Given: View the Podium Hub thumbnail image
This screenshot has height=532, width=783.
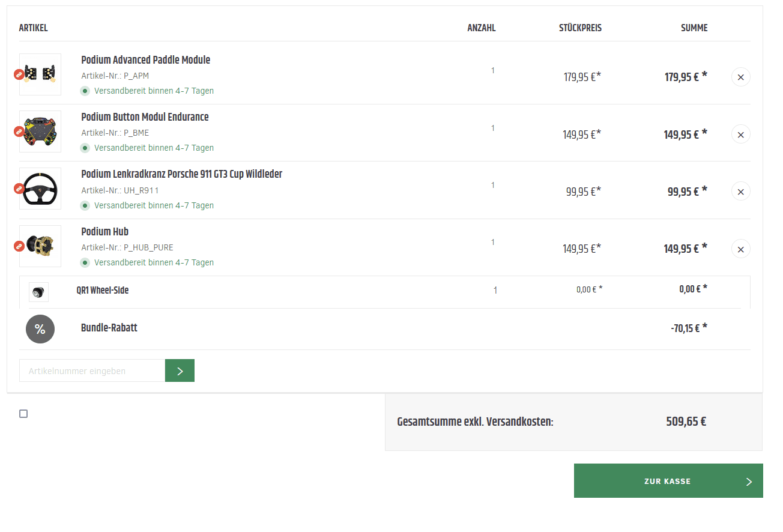Looking at the screenshot, I should pos(41,246).
